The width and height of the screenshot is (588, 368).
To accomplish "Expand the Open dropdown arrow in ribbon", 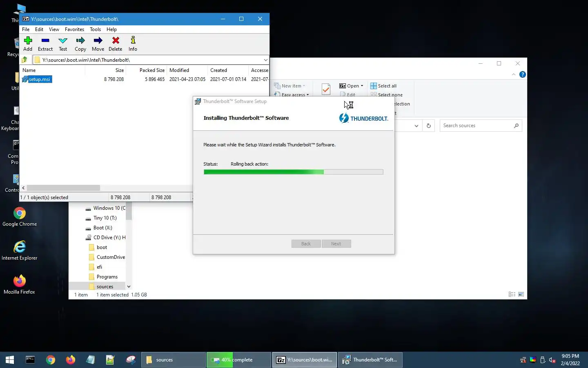I will pyautogui.click(x=362, y=86).
